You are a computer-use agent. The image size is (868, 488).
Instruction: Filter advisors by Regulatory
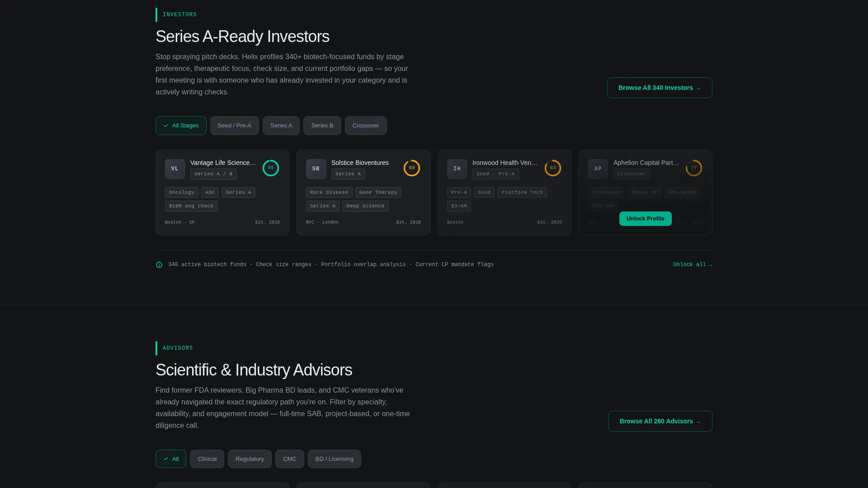click(x=250, y=459)
